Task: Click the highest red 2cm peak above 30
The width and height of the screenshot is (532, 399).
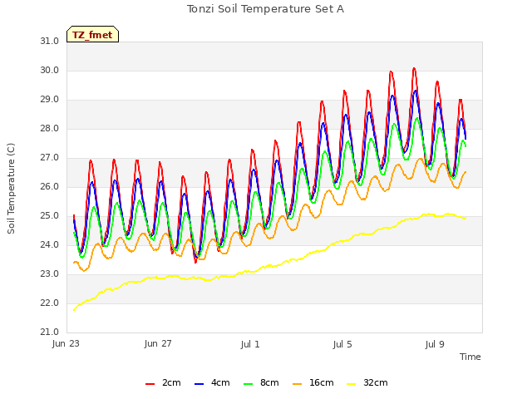Action: [x=414, y=68]
